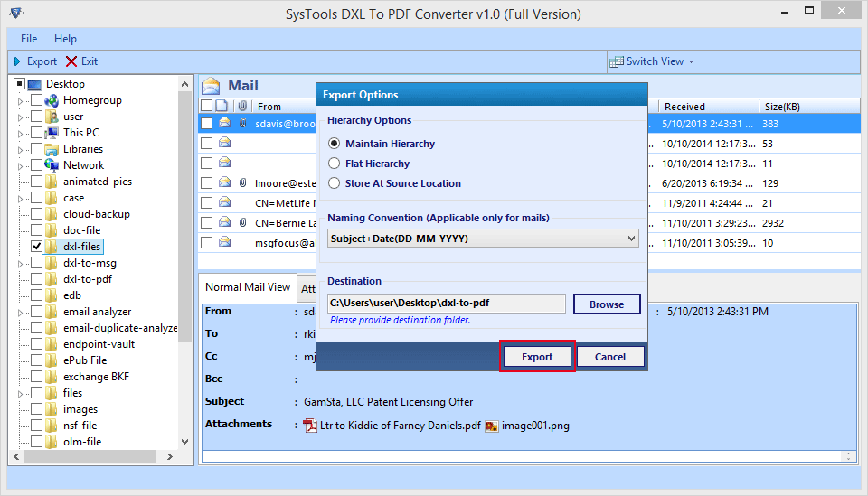Sort by Received column header
The width and height of the screenshot is (868, 496).
(x=708, y=107)
